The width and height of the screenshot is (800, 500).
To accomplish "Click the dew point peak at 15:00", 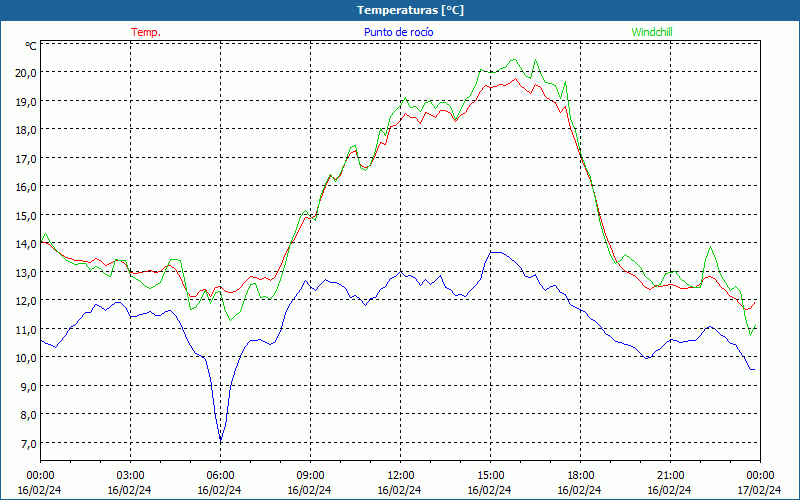I will (494, 253).
